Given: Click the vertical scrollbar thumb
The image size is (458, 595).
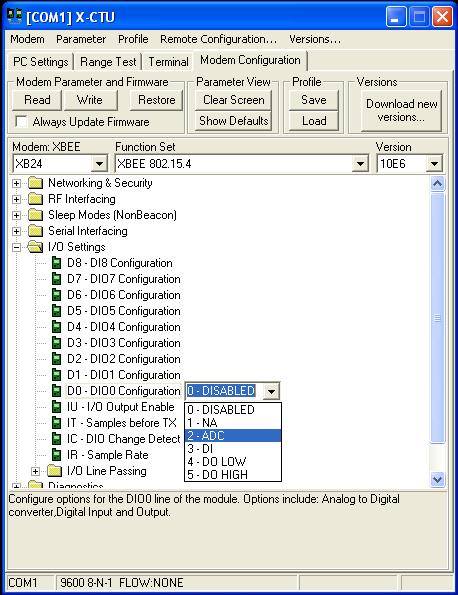Looking at the screenshot, I should pyautogui.click(x=438, y=318).
